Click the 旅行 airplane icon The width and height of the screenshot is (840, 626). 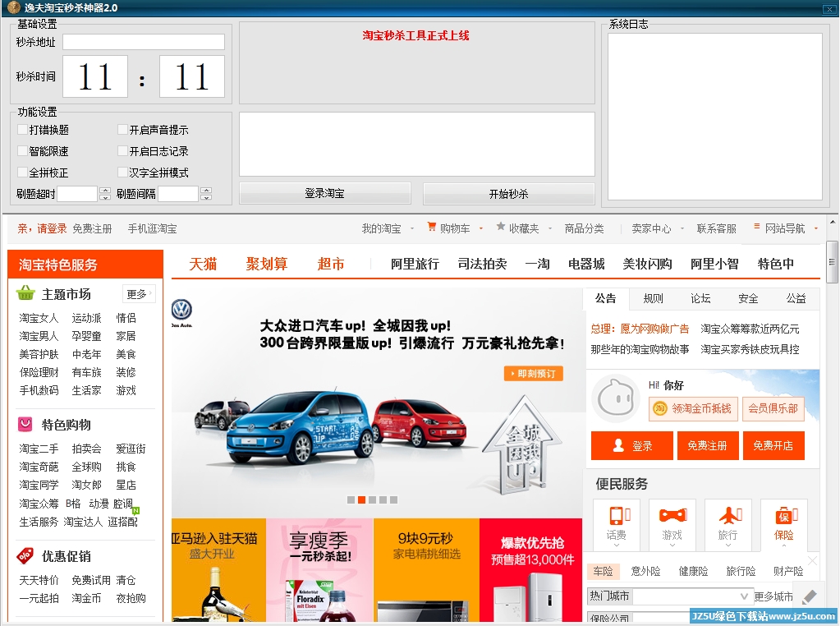730,516
